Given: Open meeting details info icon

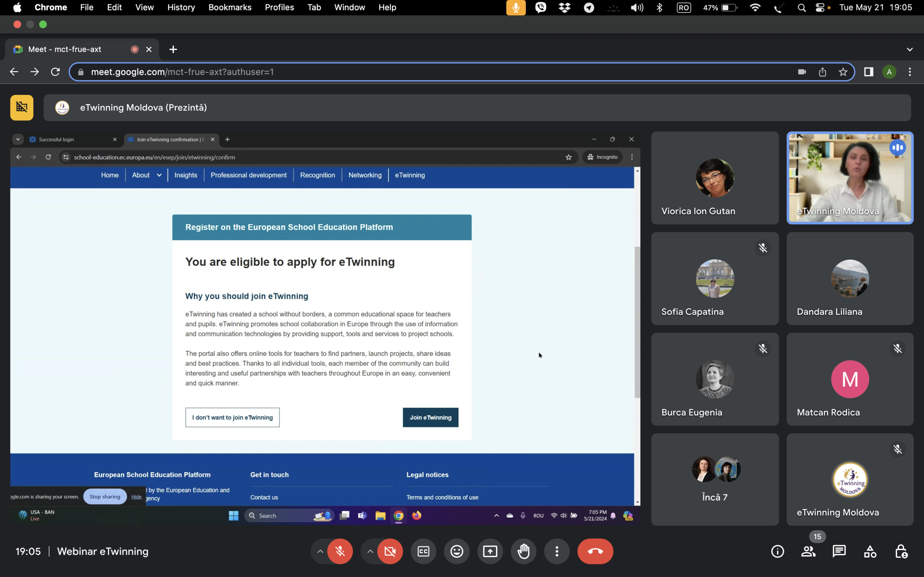Looking at the screenshot, I should pyautogui.click(x=777, y=551).
